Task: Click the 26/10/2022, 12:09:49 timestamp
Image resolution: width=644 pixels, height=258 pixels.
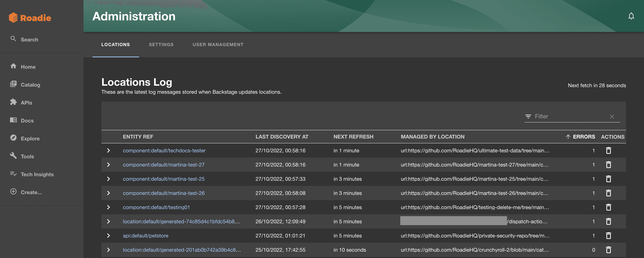Action: pyautogui.click(x=280, y=221)
